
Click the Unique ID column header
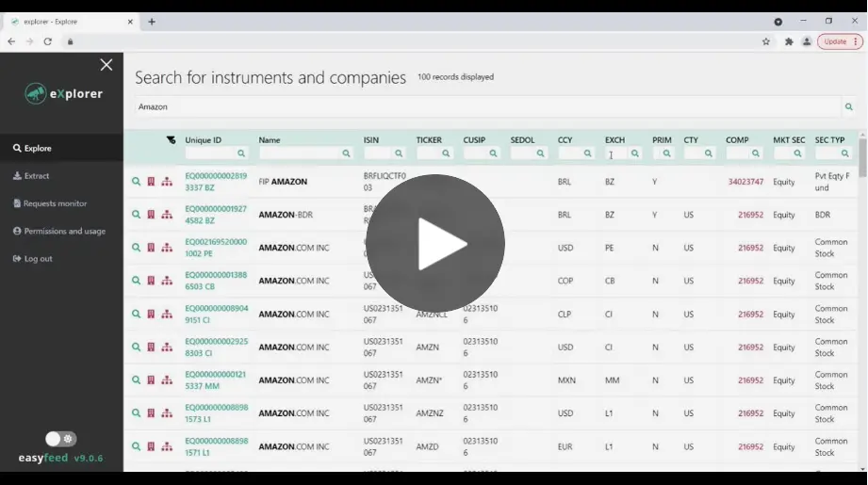coord(204,140)
